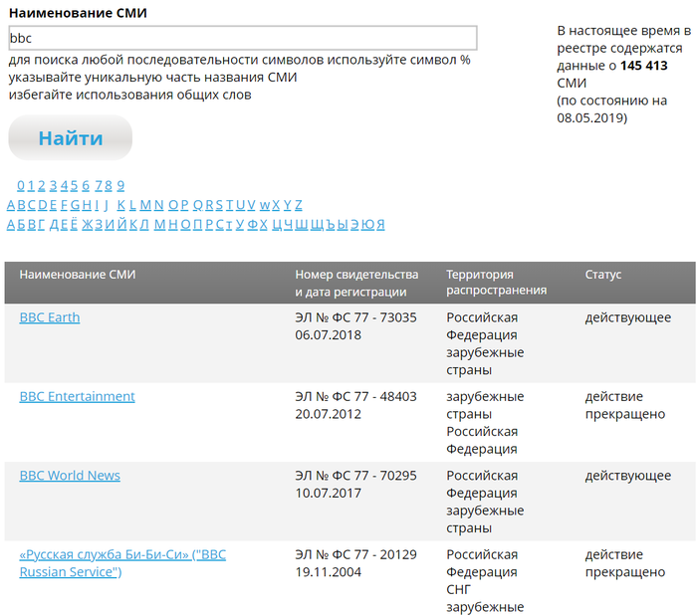The width and height of the screenshot is (697, 616).
Task: Filter by Cyrillic letter М
Action: pyautogui.click(x=157, y=224)
